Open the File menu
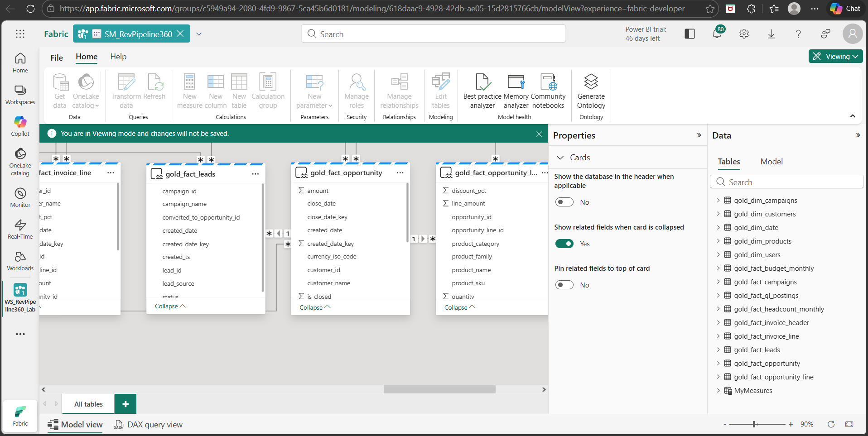 57,57
